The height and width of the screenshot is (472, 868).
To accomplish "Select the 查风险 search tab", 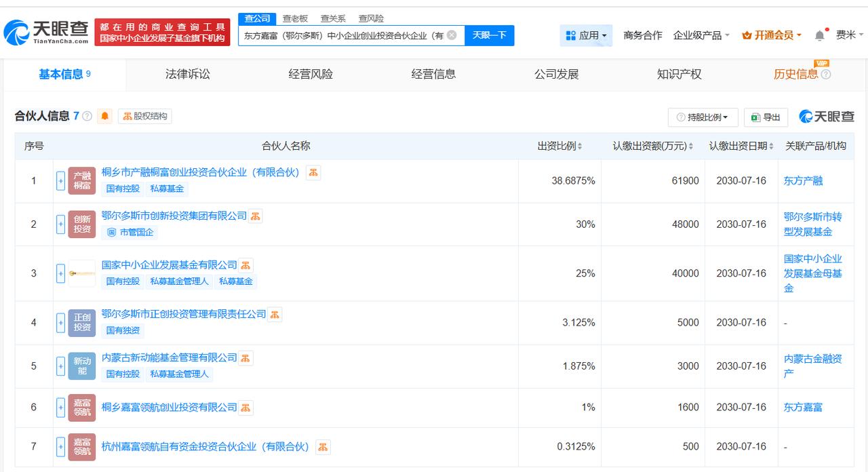I will click(x=371, y=18).
